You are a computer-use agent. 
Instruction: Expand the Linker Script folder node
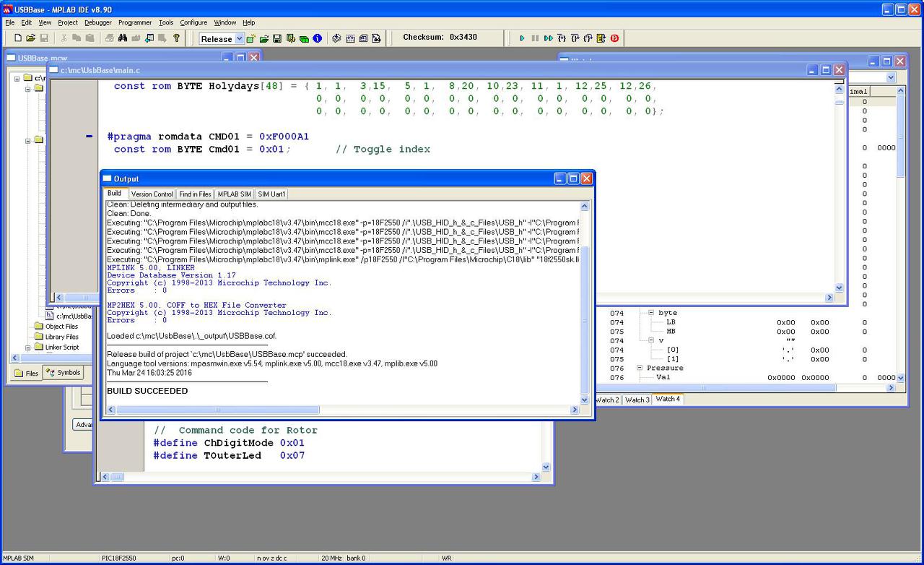pos(29,347)
